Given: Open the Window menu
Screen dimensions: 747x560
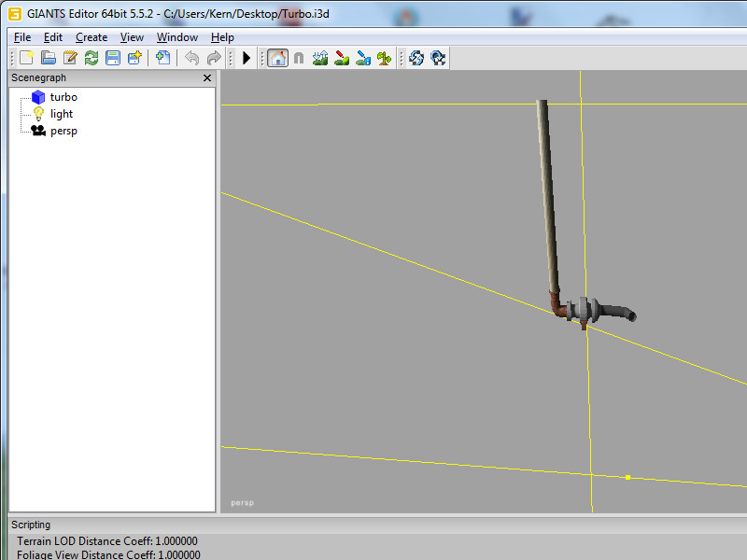Looking at the screenshot, I should click(177, 37).
